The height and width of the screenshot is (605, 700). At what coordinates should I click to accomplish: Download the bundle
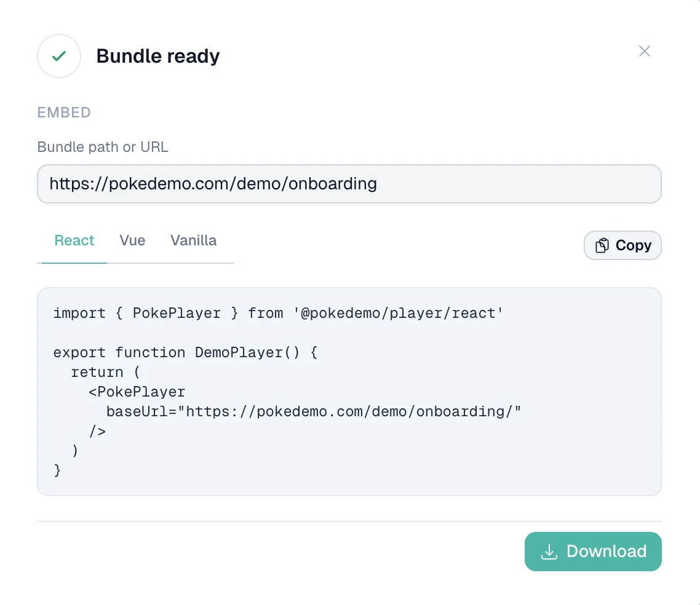tap(593, 552)
